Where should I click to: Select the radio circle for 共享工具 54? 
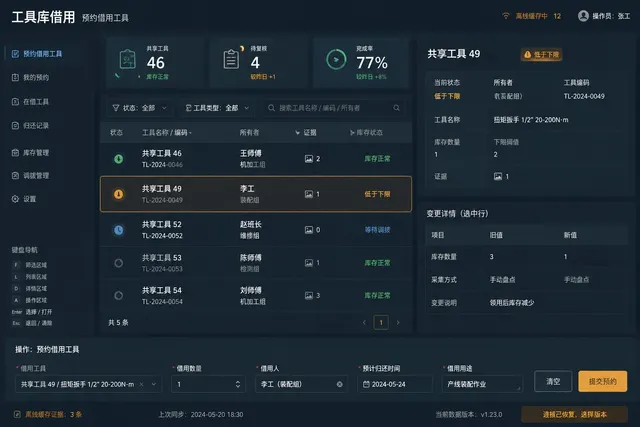(x=118, y=296)
